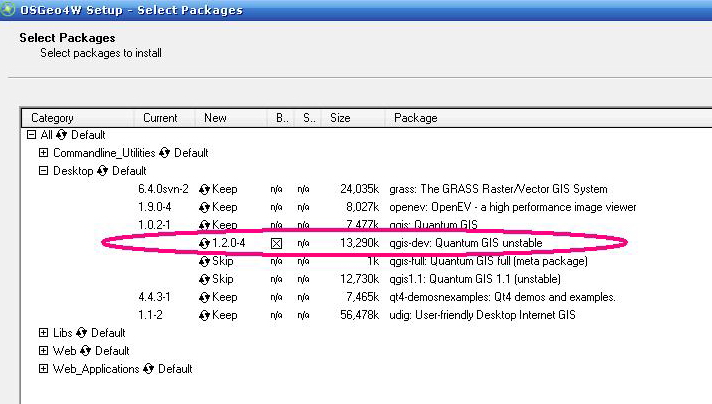Click current version 1.1-2 of udig
712x404 pixels.
tap(150, 315)
